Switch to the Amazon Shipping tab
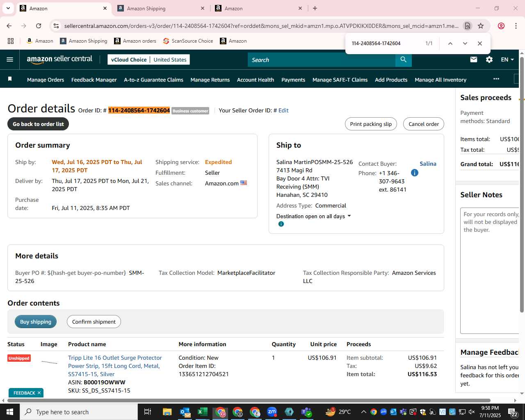Screen dimensions: 525x420 [x=160, y=8]
